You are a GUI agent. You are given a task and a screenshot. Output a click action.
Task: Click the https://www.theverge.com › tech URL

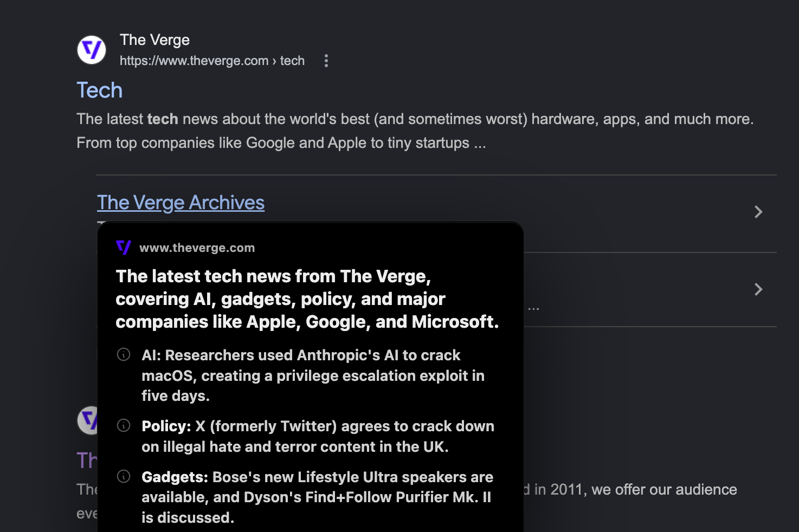[212, 61]
